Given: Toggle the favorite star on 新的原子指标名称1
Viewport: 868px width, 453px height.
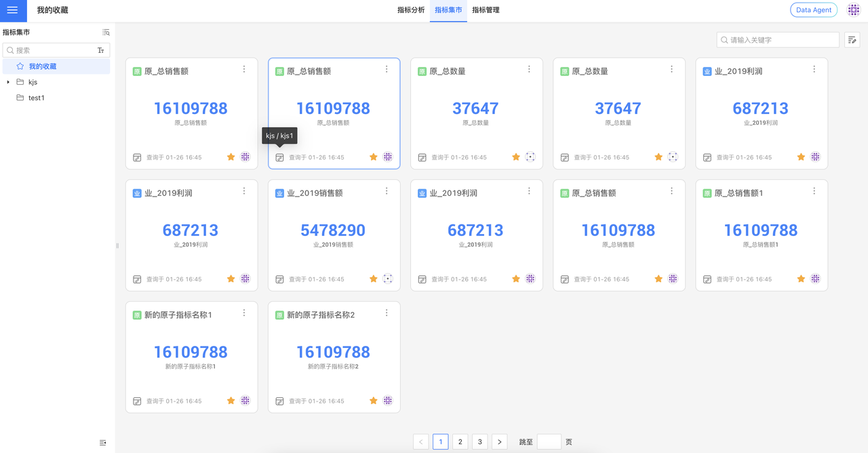Looking at the screenshot, I should click(231, 401).
